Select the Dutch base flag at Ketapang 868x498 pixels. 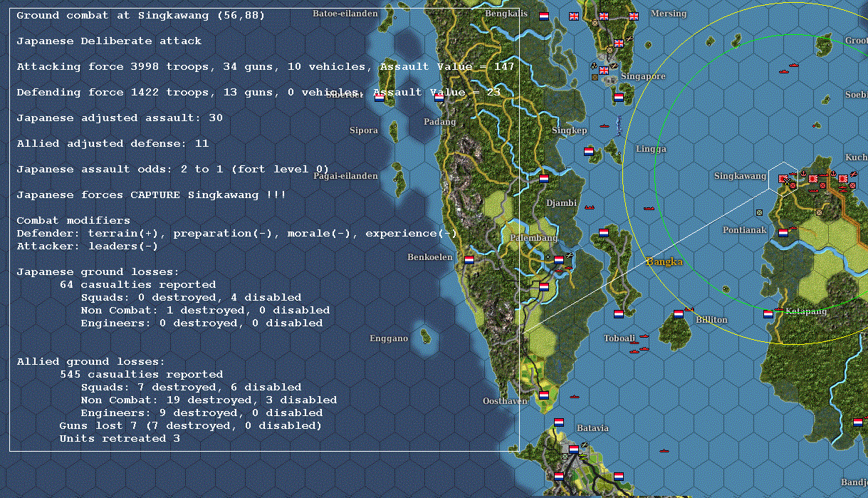[x=768, y=313]
